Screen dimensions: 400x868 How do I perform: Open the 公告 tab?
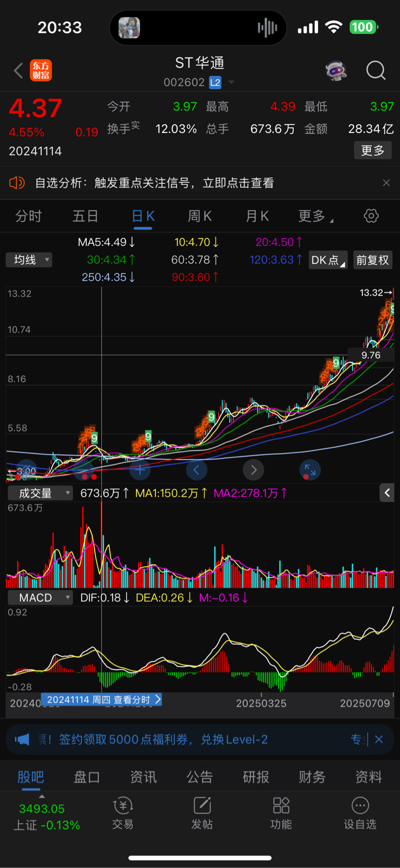199,777
